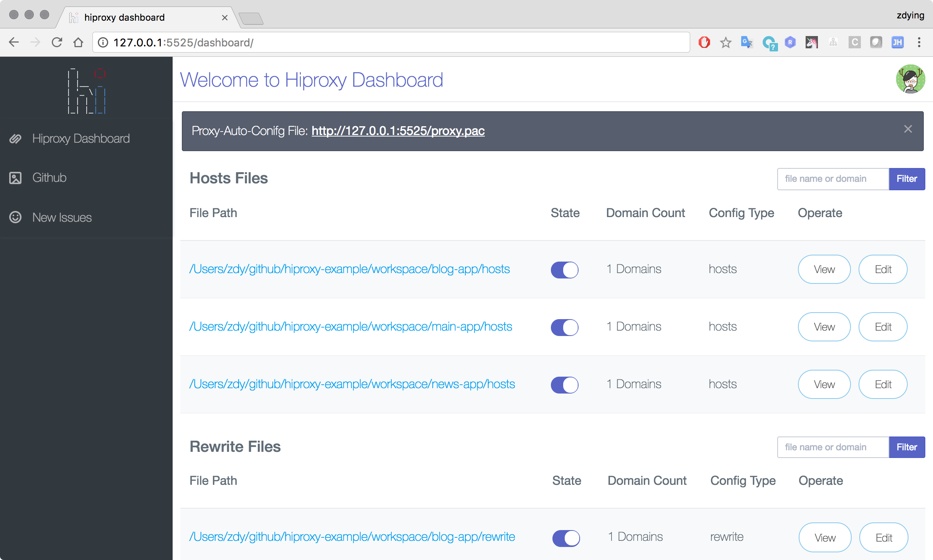Click the unicorn extension icon
Screen dimensions: 933x560
pos(812,42)
